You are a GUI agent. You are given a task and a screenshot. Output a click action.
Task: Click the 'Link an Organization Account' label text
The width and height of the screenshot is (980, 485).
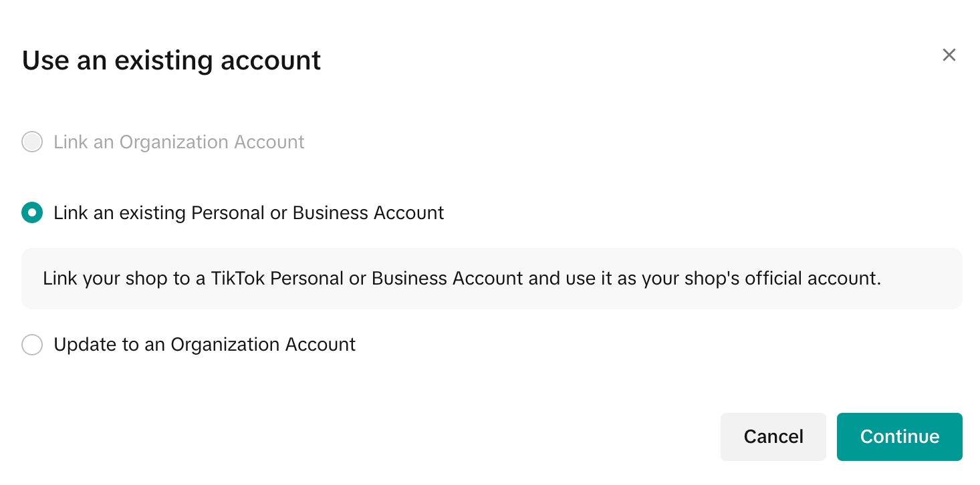tap(178, 142)
